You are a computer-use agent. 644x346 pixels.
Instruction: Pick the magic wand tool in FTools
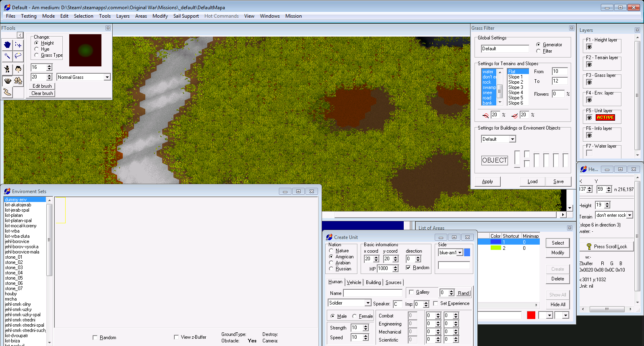[7, 56]
